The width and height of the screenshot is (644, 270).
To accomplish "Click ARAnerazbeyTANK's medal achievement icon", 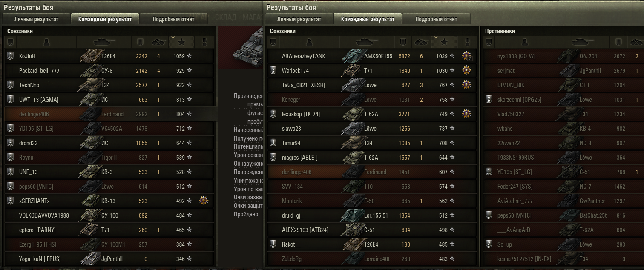I will point(467,56).
